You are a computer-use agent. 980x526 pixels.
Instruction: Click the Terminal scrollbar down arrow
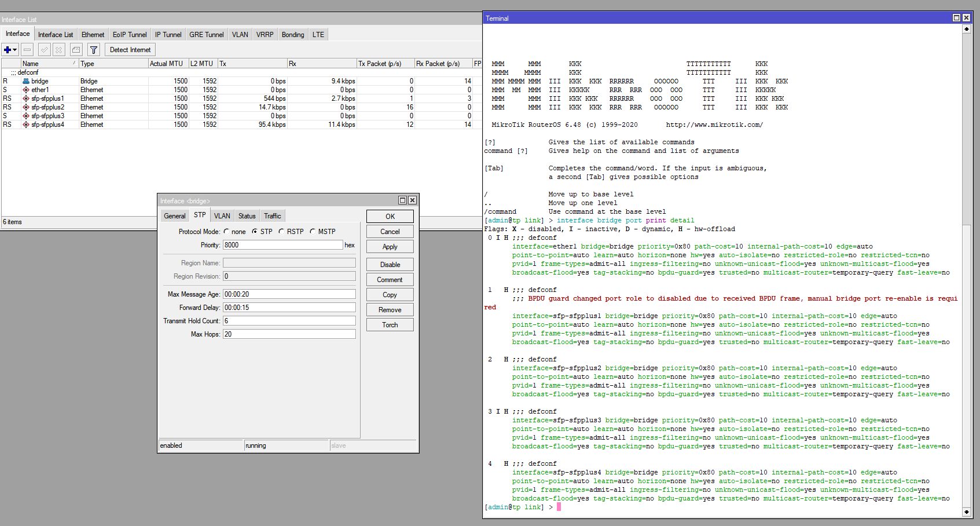click(x=966, y=512)
